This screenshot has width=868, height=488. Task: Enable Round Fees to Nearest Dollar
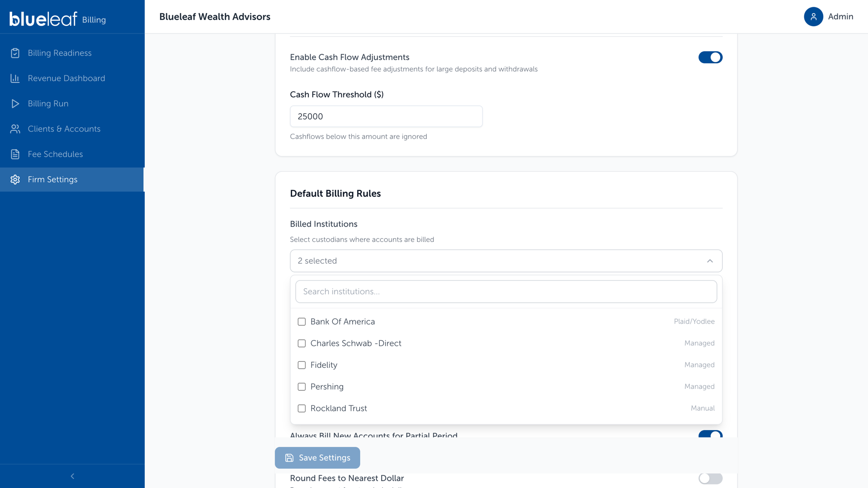coord(710,478)
